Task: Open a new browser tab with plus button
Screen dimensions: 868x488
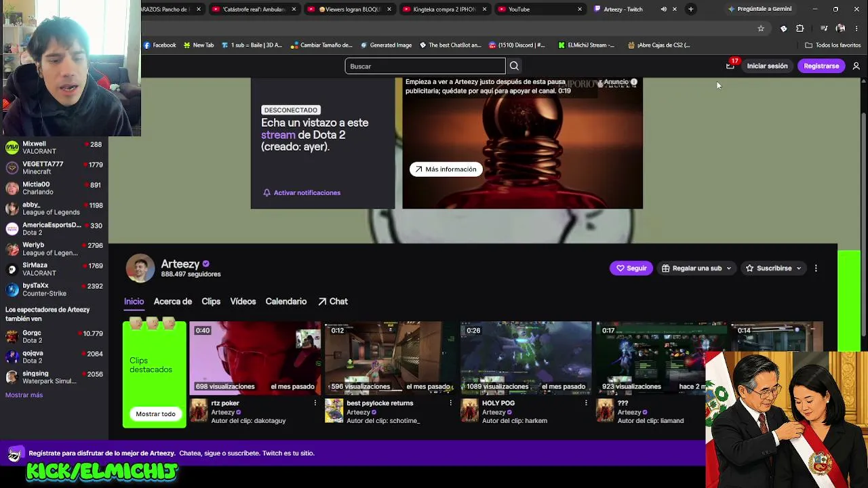Action: coord(690,9)
